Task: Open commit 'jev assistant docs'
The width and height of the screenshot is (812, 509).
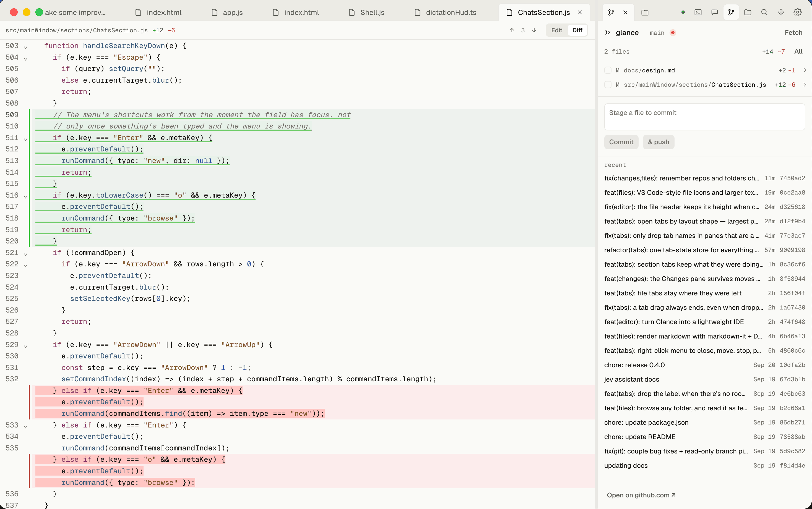Action: pyautogui.click(x=704, y=379)
